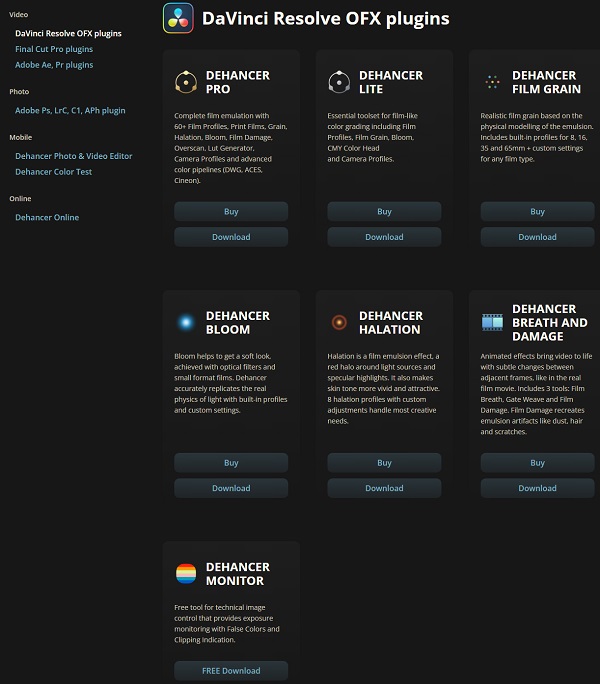Open Adobe Ae, Pr plugins page

pos(54,65)
